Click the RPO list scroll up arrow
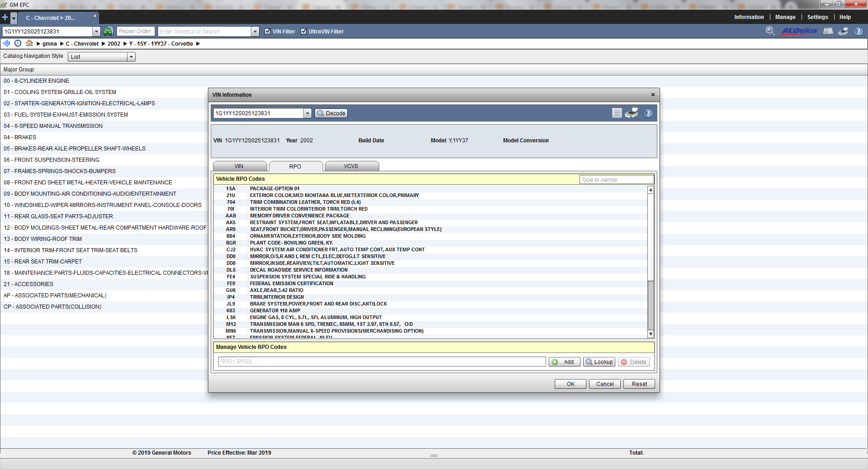This screenshot has height=470, width=868. click(651, 189)
